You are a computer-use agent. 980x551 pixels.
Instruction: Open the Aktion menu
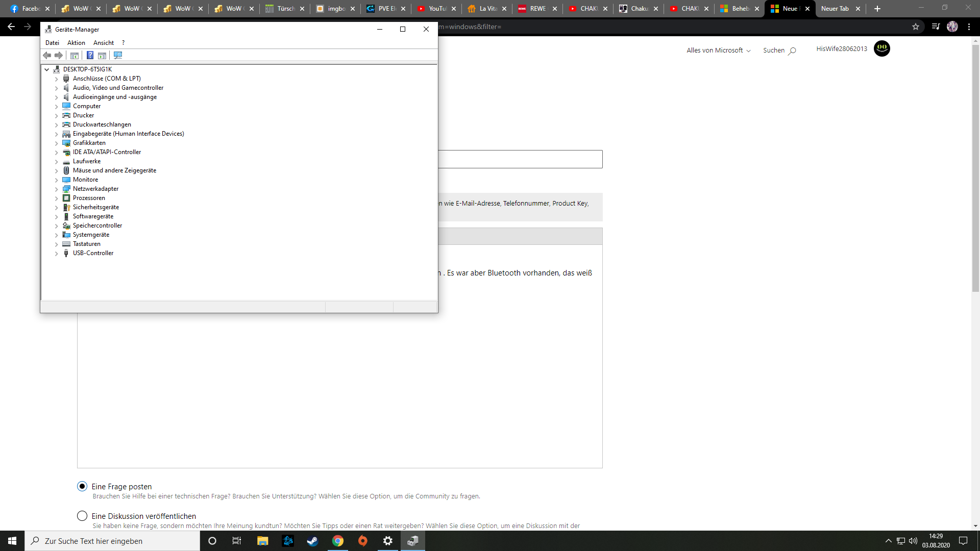click(x=76, y=43)
